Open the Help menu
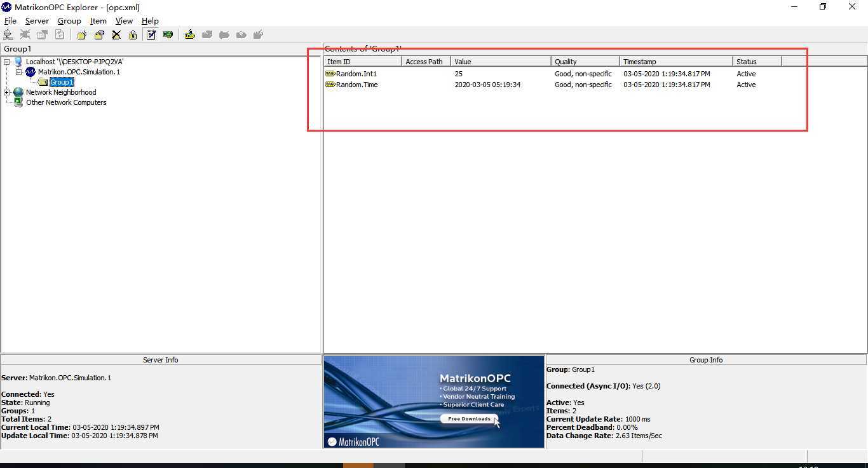The width and height of the screenshot is (868, 468). pos(150,21)
